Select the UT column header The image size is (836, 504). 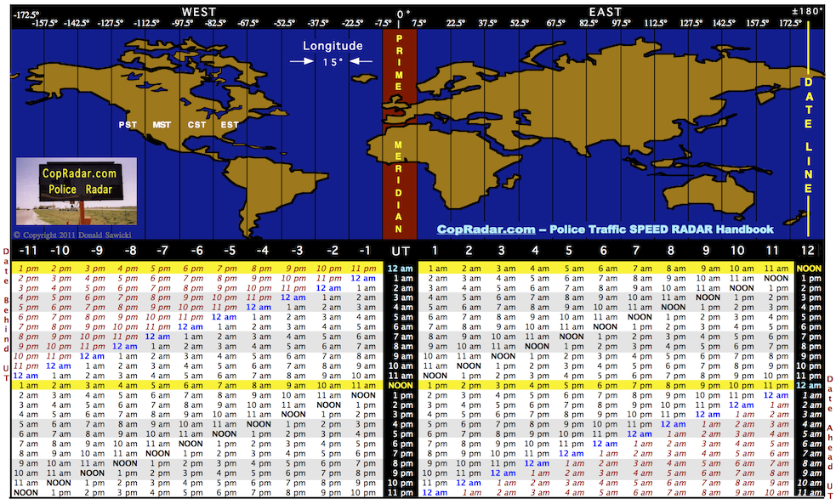[x=401, y=251]
